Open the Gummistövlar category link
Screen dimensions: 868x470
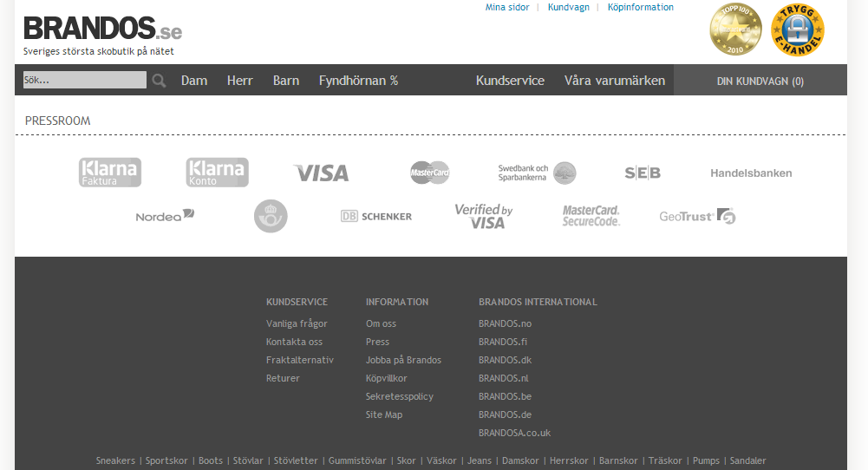click(357, 460)
